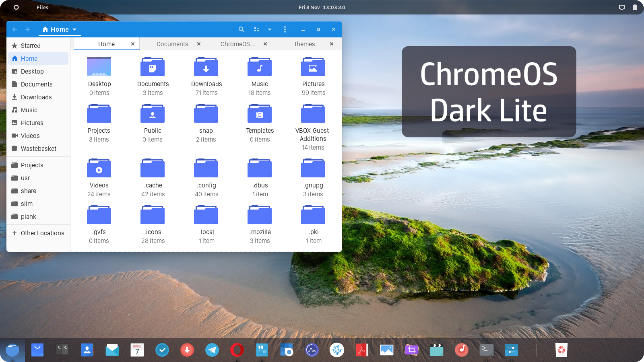Select Home in the sidebar
This screenshot has width=644, height=362.
point(38,58)
